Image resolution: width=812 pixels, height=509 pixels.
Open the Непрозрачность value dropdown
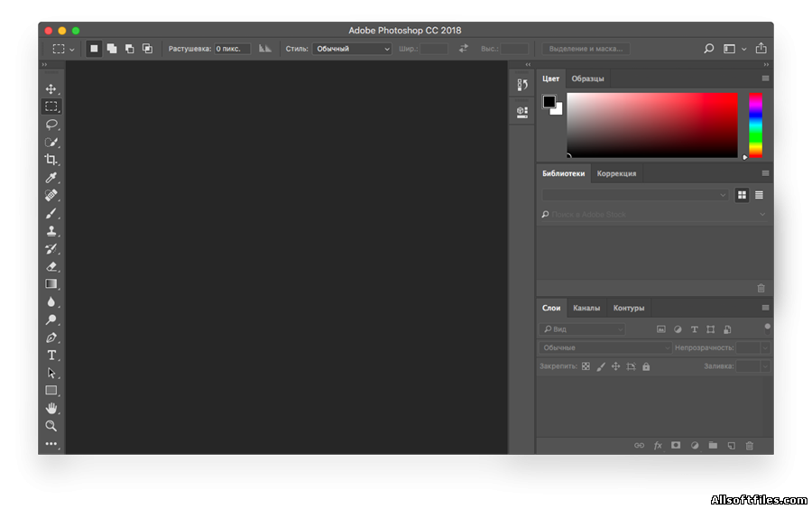pos(764,348)
